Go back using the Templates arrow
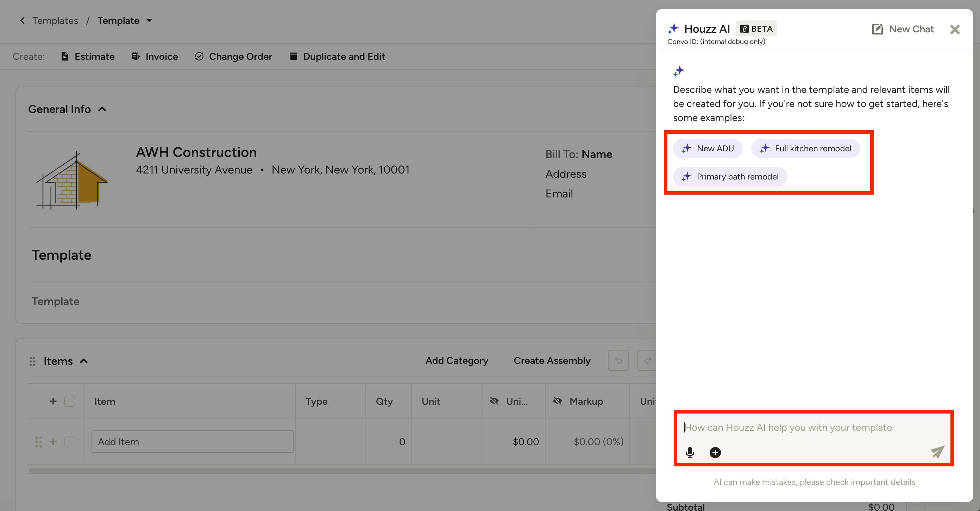Screen dimensions: 980x511 23,20
